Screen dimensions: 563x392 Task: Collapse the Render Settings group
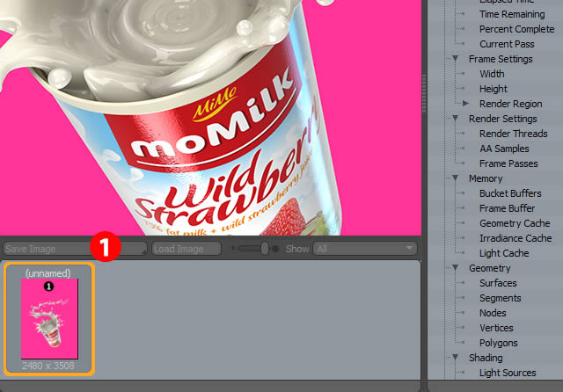click(455, 118)
